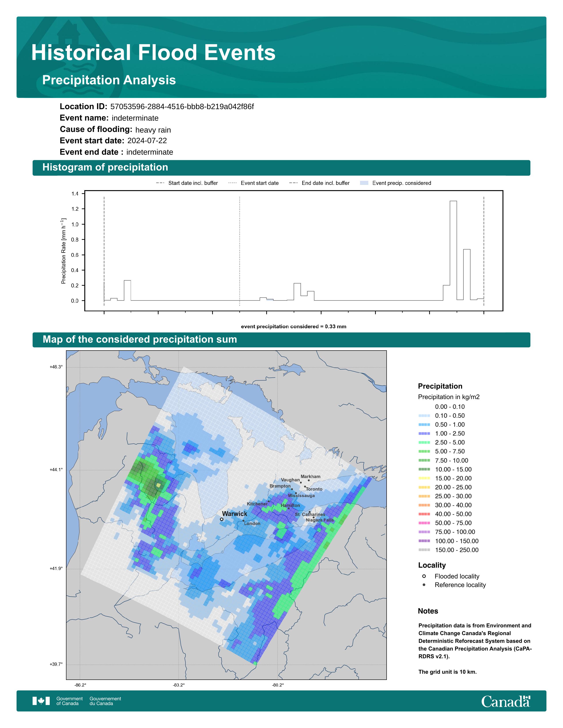Click the Reference locality legend icon
This screenshot has width=563, height=728.
pos(424,585)
